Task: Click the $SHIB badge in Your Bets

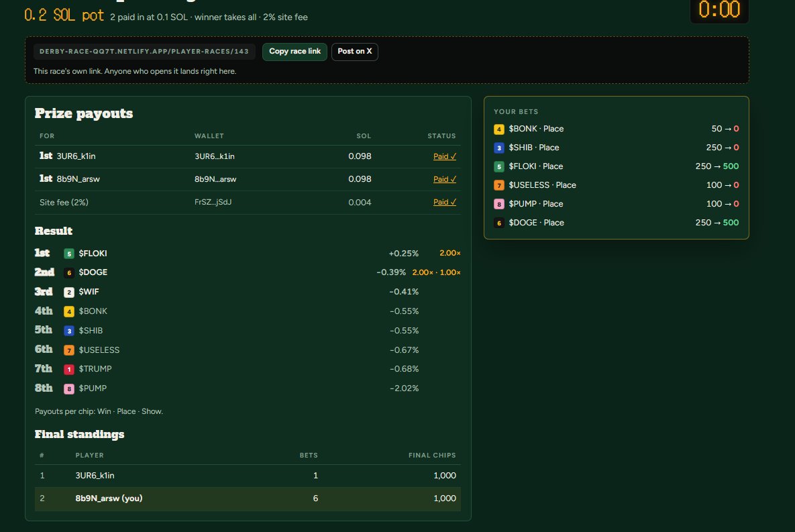Action: click(x=499, y=148)
